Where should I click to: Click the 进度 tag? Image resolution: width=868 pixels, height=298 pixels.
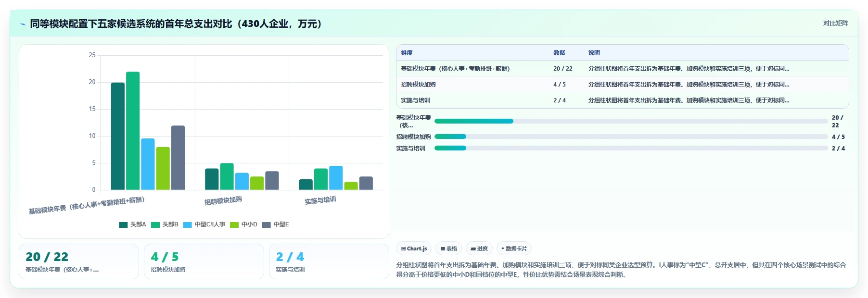pyautogui.click(x=479, y=248)
